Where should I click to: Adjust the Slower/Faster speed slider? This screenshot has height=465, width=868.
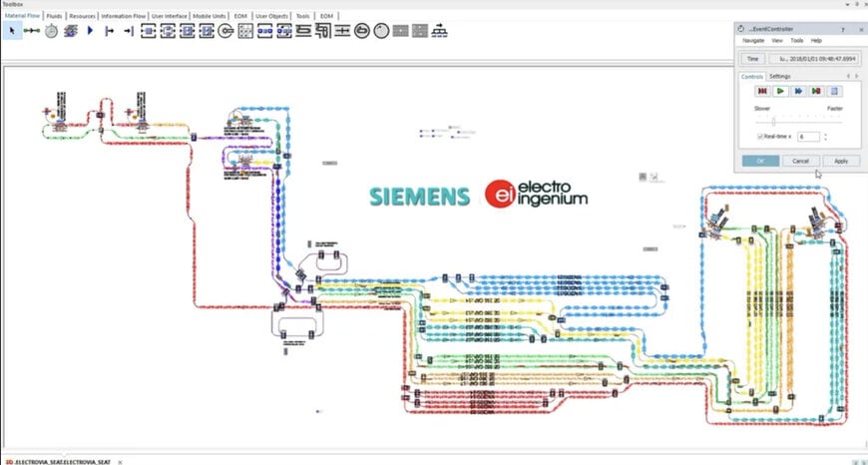(x=773, y=121)
